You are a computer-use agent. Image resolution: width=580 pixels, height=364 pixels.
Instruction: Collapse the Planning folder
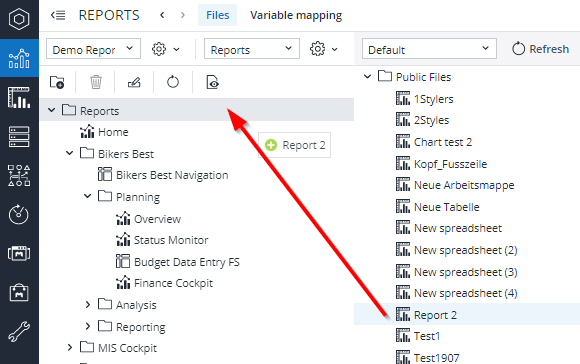(x=88, y=196)
